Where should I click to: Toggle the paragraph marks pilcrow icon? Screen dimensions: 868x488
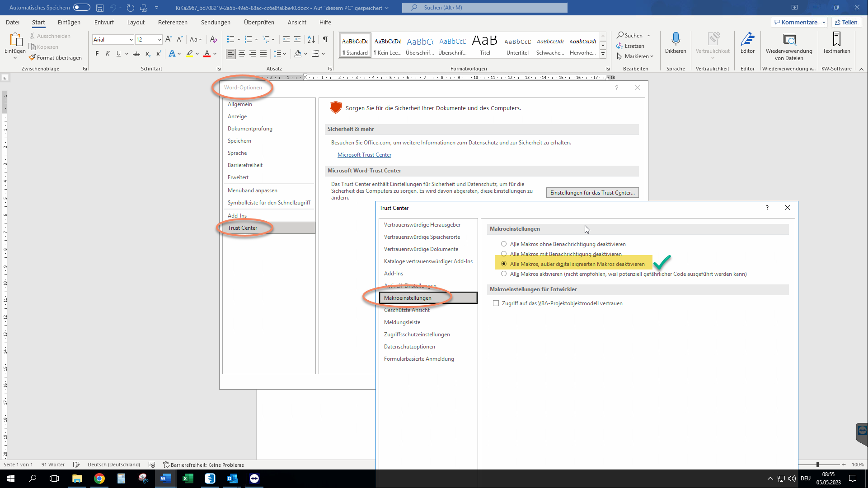325,39
